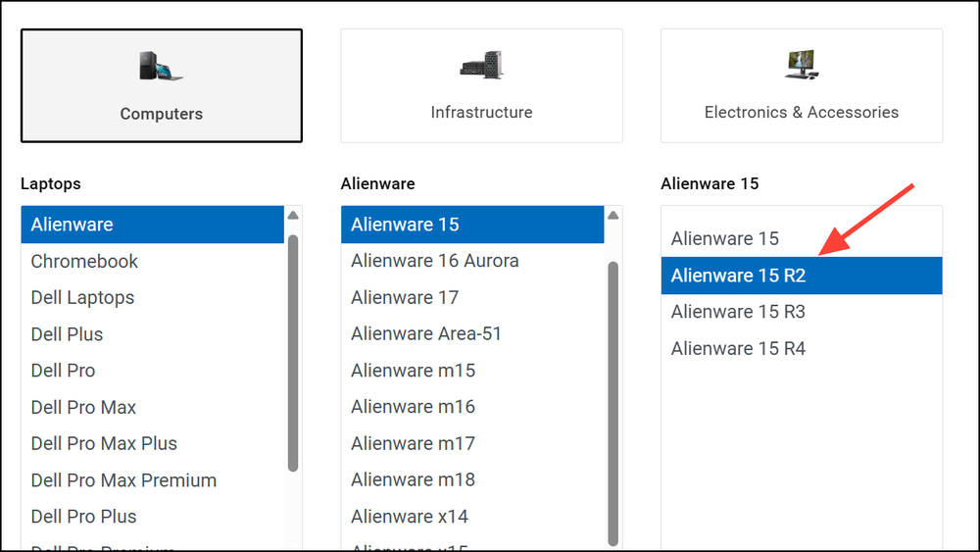Select the Computers category card

[162, 85]
